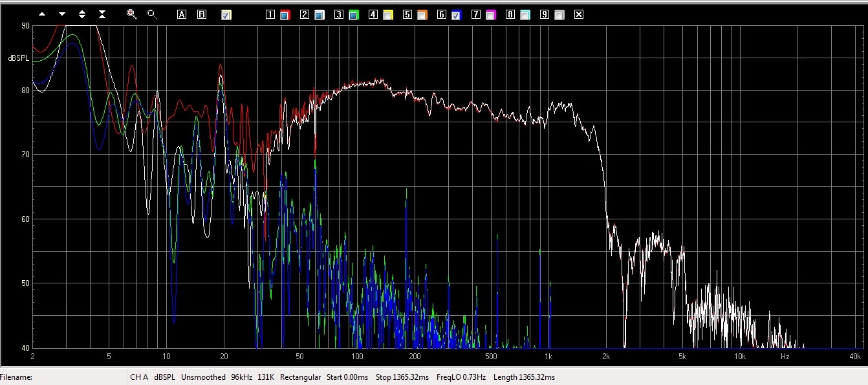This screenshot has height=385, width=868.
Task: Click the compress vertical scale icon
Action: (102, 14)
